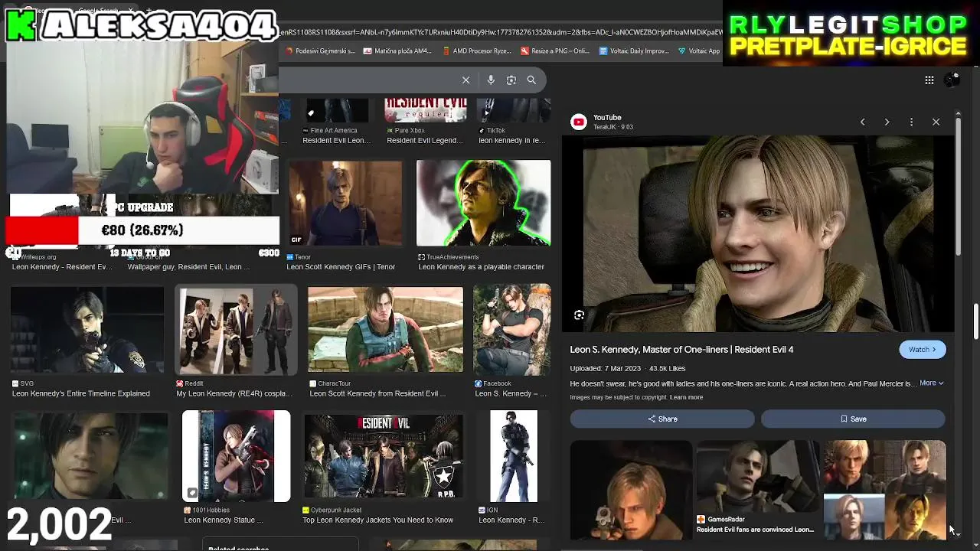Share the previewed image
Viewport: 980px width, 551px height.
click(x=662, y=419)
